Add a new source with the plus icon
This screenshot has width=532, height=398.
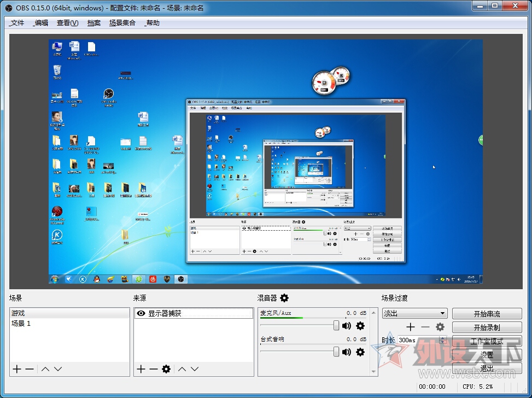[141, 369]
